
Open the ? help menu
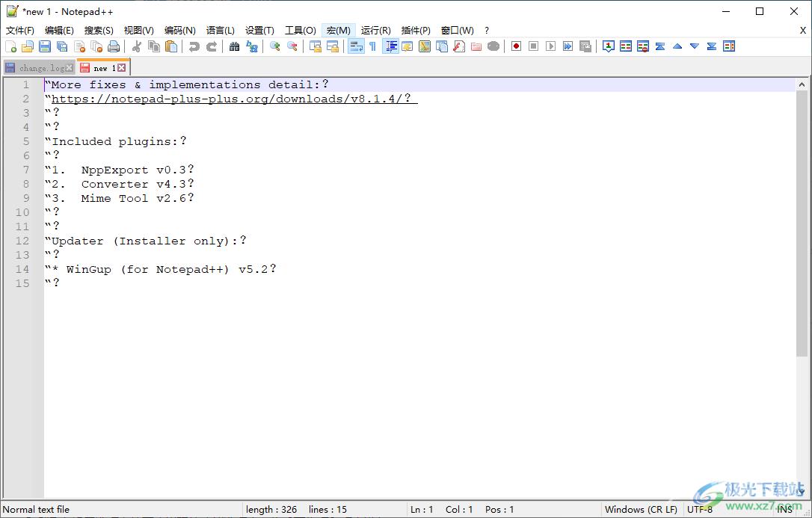pyautogui.click(x=487, y=31)
